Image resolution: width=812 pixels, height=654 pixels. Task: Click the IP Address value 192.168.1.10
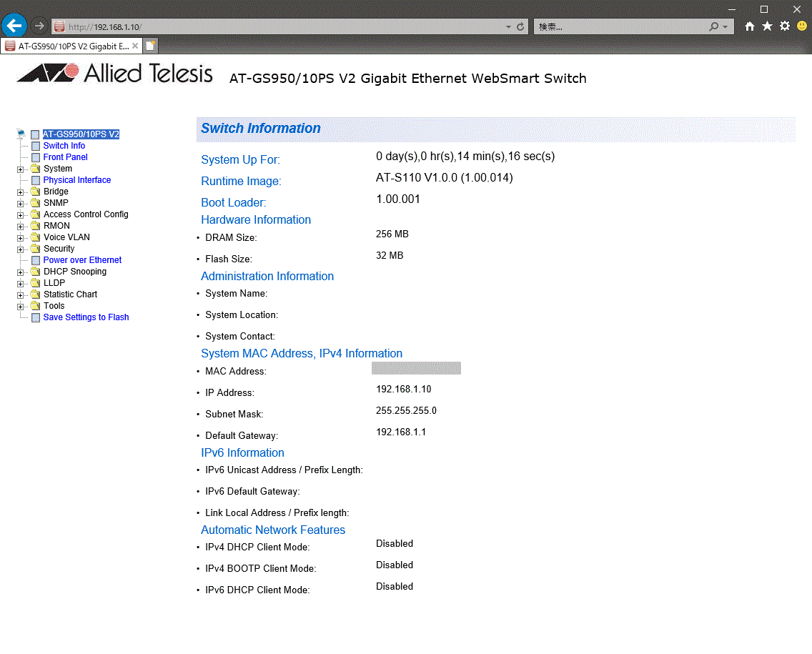click(403, 389)
